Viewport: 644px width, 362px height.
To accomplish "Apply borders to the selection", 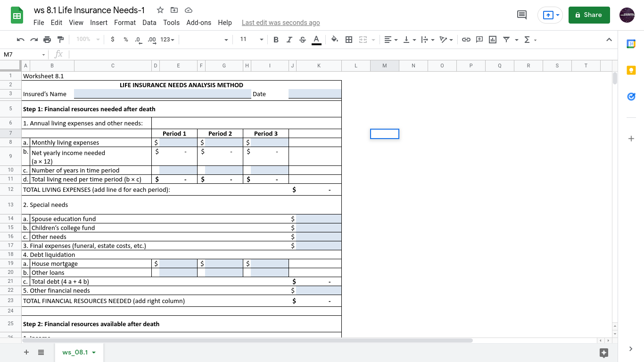I will point(349,40).
